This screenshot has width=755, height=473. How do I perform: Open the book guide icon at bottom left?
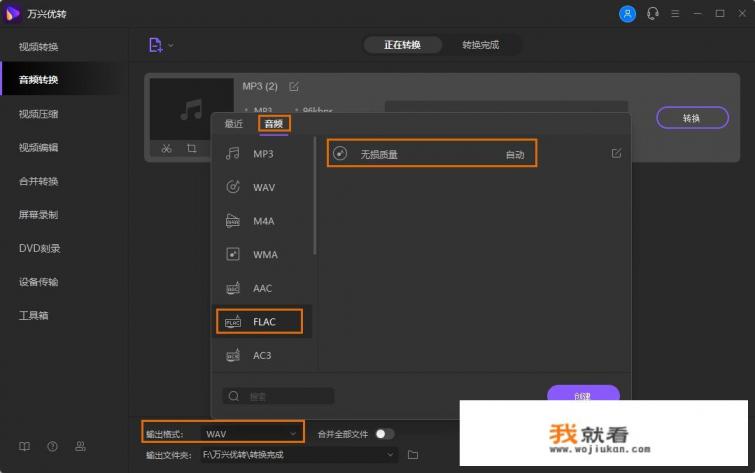tap(25, 446)
